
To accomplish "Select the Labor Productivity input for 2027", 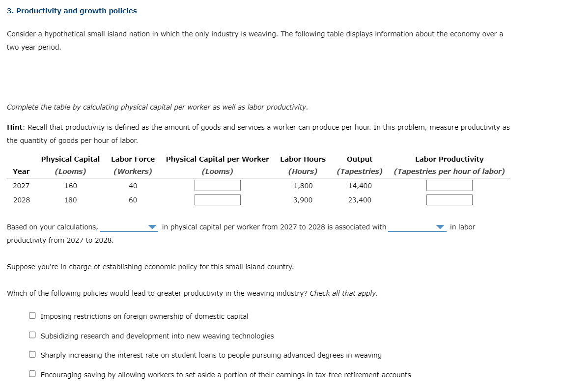I will tap(450, 185).
